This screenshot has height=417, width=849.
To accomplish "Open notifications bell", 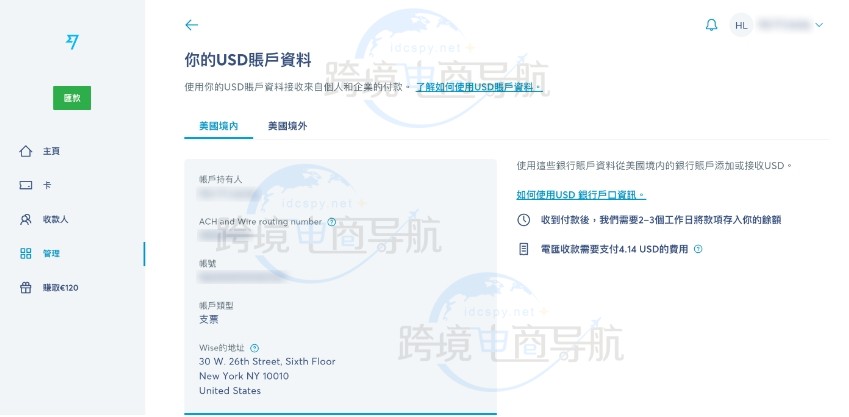I will pos(711,25).
